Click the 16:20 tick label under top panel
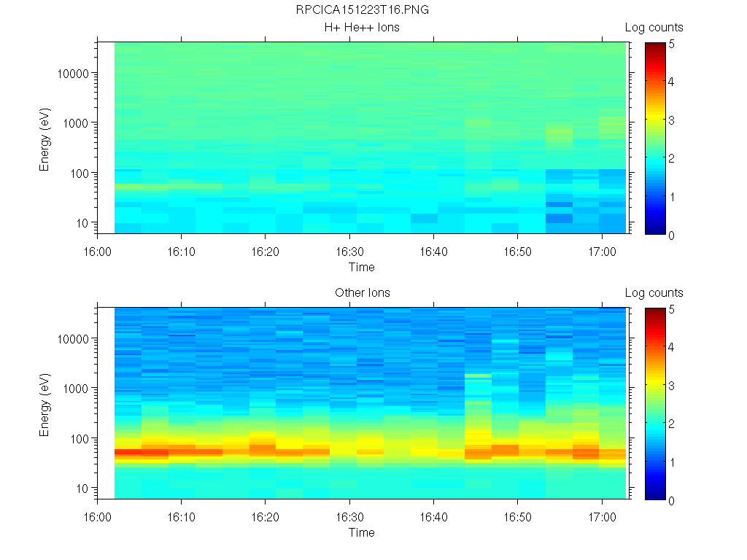This screenshot has height=560, width=747. click(x=266, y=252)
